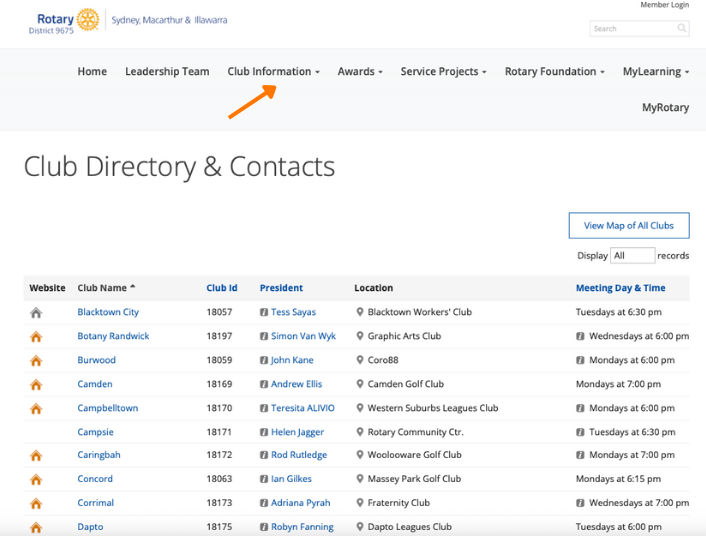Click the info icon on Campsie's Tuesdays 6:30 pm
Screen dimensions: 706x540
tap(580, 432)
